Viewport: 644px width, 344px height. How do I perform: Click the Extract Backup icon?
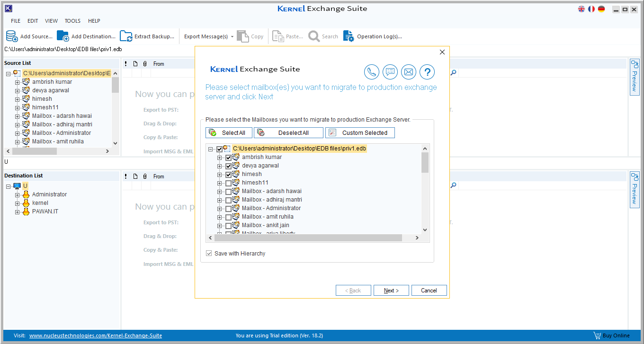click(126, 36)
